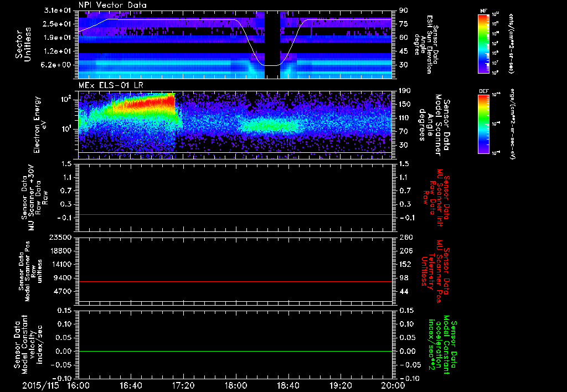The width and height of the screenshot is (567, 392).
Task: Click the red line in scanner position panel
Action: pyautogui.click(x=235, y=281)
